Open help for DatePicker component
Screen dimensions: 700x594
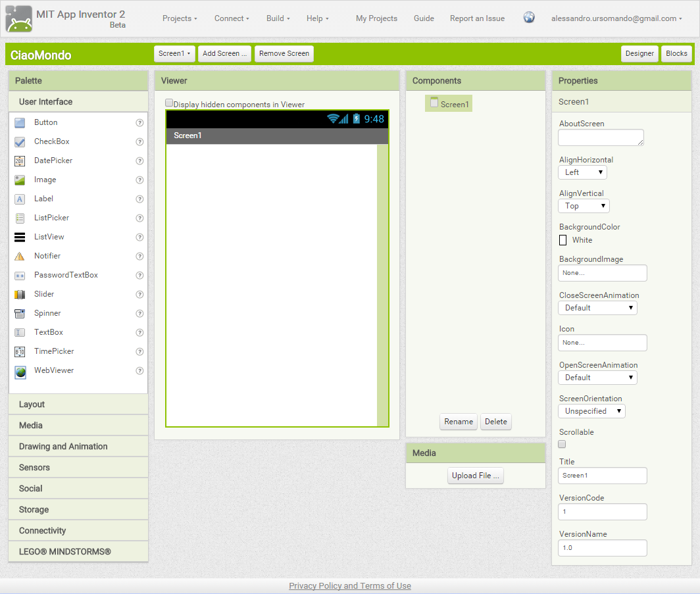point(139,161)
